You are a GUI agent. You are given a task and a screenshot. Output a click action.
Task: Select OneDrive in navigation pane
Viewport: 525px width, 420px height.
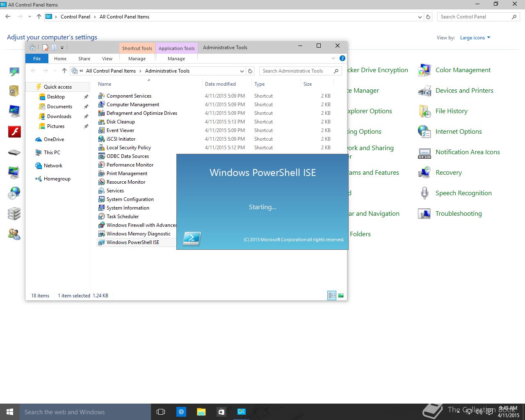click(54, 139)
